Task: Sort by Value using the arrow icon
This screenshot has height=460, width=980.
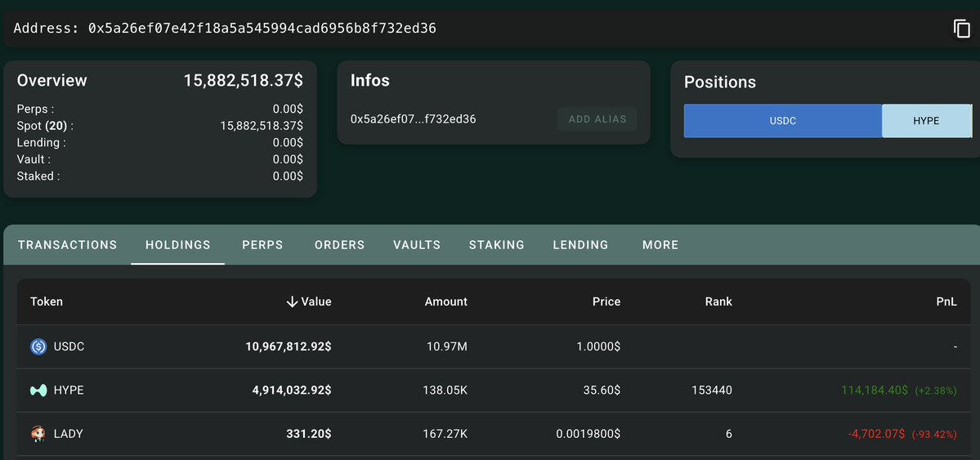Action: (292, 302)
